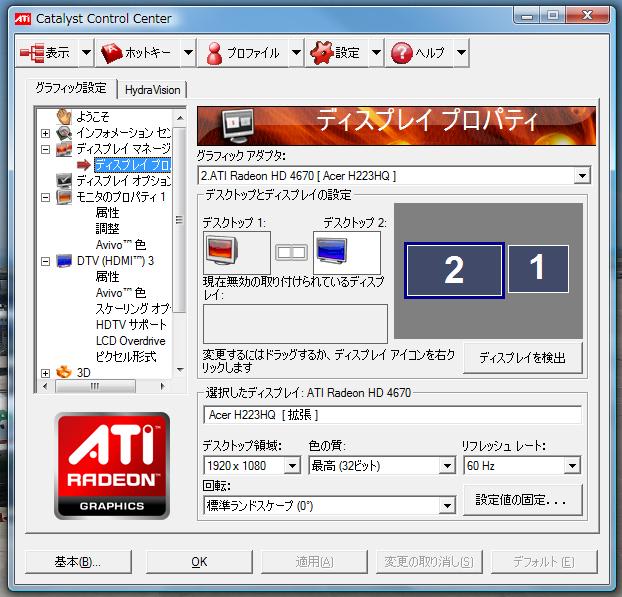Open the 設定 dropdown arrow
Viewport: 622px width, 597px height.
(376, 53)
